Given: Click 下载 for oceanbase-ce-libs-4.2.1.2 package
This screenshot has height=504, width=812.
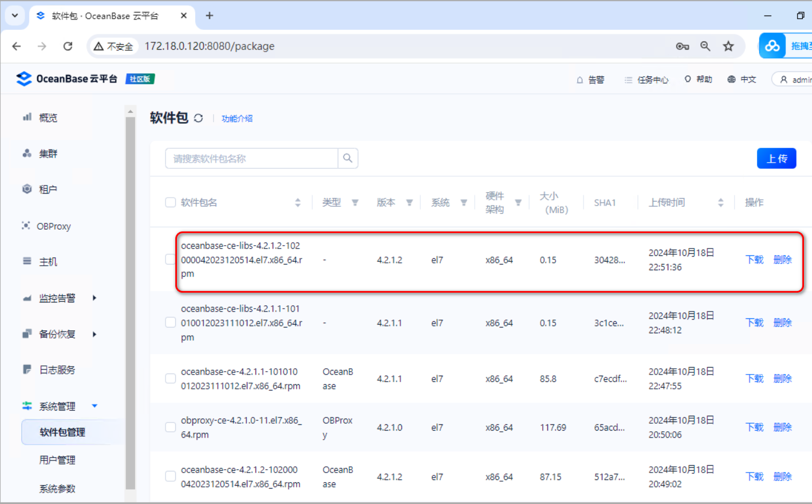Looking at the screenshot, I should point(754,259).
